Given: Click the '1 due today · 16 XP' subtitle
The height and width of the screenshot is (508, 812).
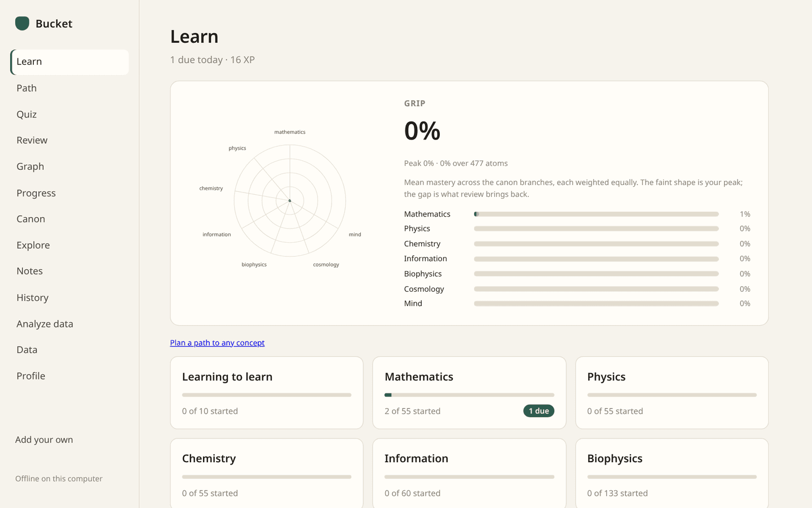Looking at the screenshot, I should point(213,60).
